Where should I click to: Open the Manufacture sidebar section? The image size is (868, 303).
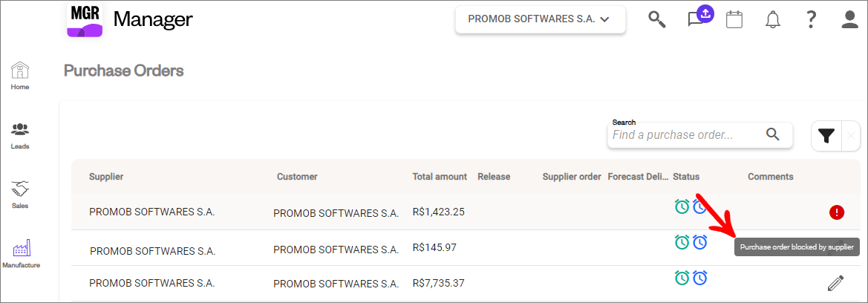pos(21,254)
